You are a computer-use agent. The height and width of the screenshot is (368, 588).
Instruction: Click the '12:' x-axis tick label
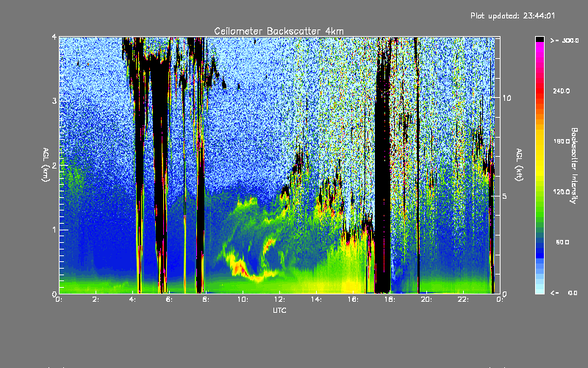(279, 300)
